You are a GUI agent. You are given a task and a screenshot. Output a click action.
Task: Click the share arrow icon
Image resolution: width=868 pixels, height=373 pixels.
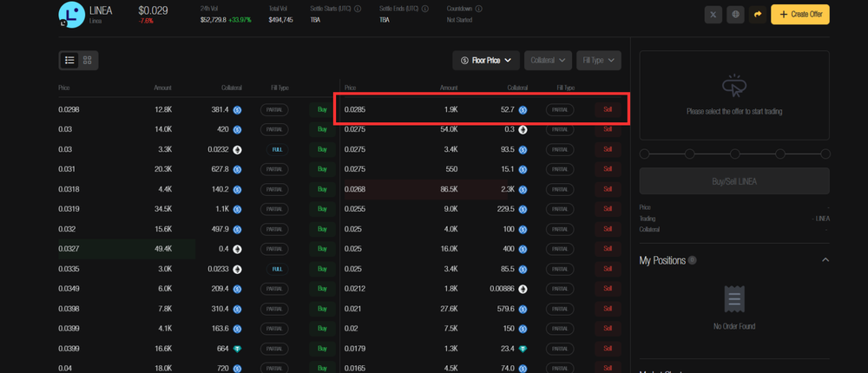pyautogui.click(x=758, y=15)
